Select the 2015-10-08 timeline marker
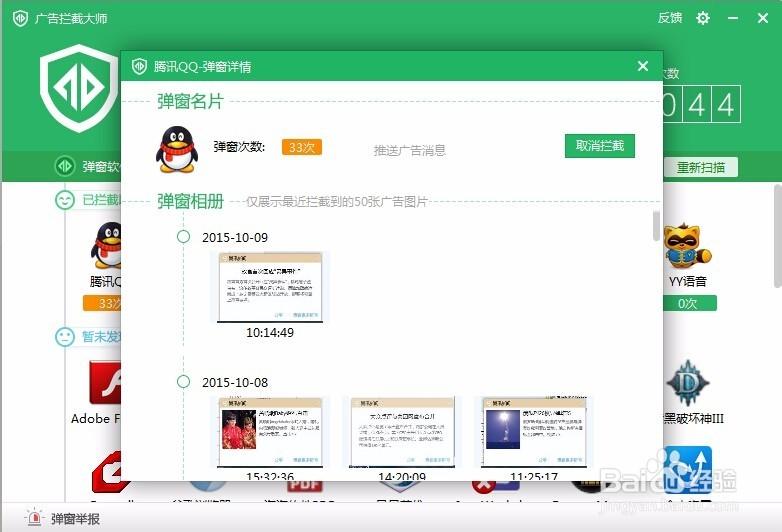Image resolution: width=782 pixels, height=532 pixels. point(184,381)
